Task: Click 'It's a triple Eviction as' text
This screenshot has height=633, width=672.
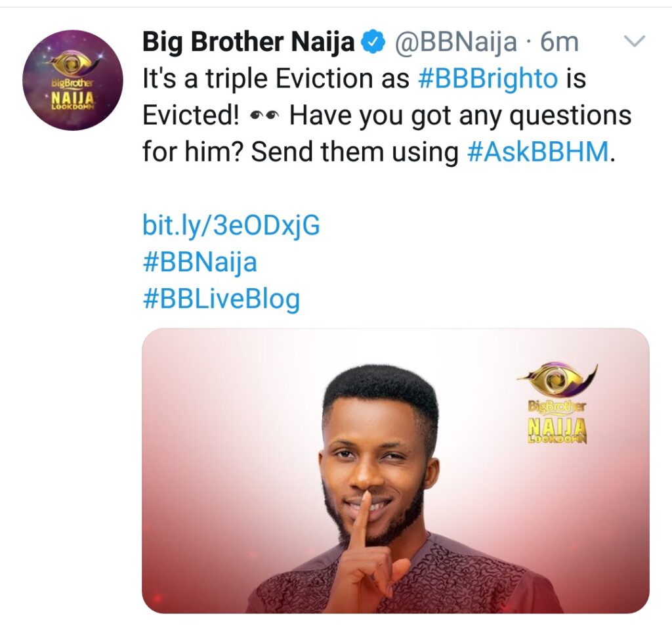Action: point(276,79)
